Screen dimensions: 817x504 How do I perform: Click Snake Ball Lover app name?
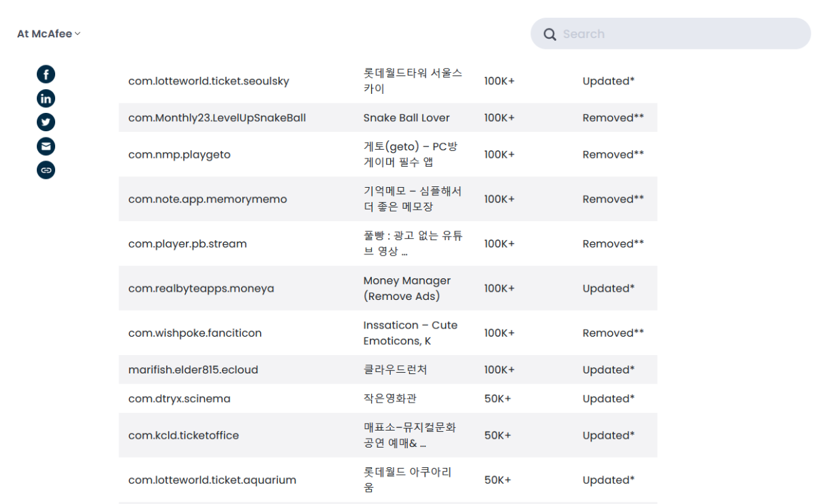tap(406, 118)
